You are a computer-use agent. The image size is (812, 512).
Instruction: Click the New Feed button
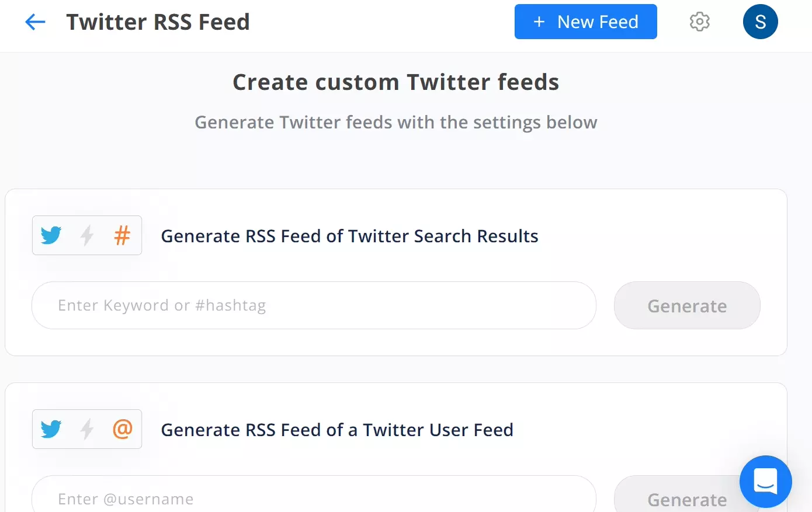tap(585, 22)
